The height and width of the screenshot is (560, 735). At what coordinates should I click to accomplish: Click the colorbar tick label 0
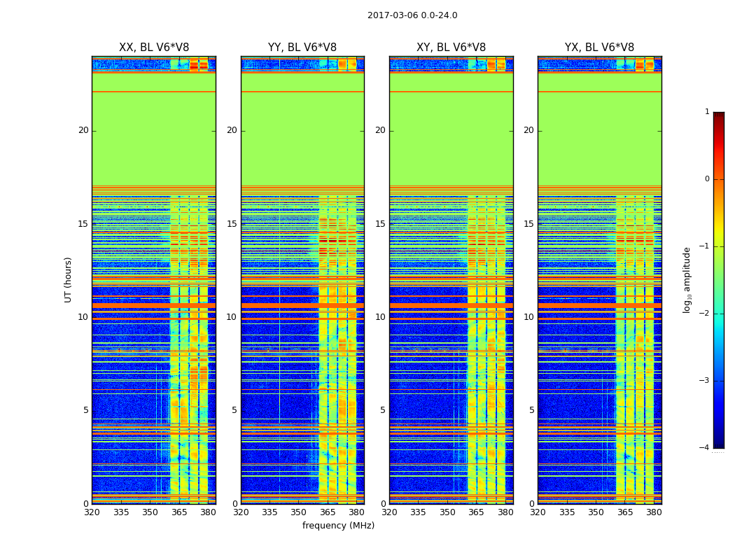click(707, 179)
